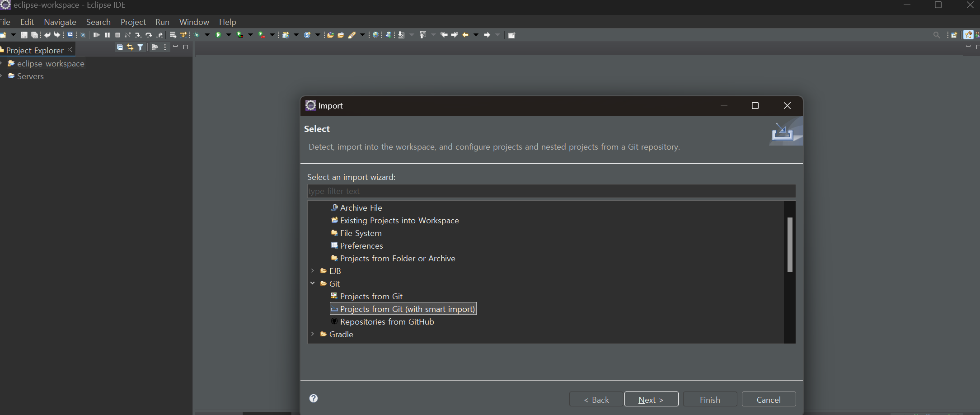Click the Filter funnel icon in Project Explorer
The image size is (980, 415).
click(x=140, y=47)
